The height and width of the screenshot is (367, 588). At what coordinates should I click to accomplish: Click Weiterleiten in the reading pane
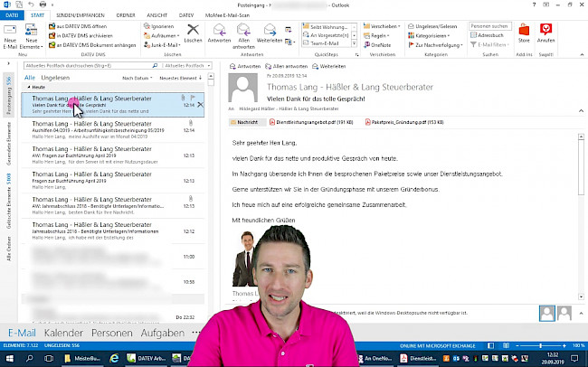click(329, 66)
